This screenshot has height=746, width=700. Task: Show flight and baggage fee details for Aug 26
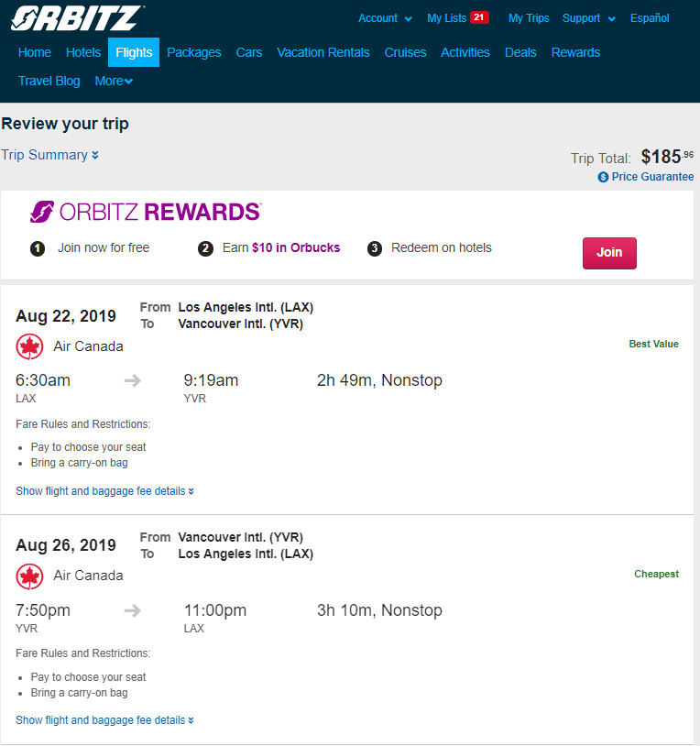[x=104, y=720]
